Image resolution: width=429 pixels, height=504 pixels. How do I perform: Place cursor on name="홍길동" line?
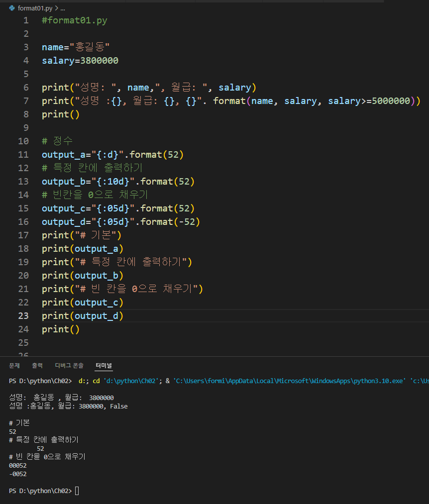76,47
